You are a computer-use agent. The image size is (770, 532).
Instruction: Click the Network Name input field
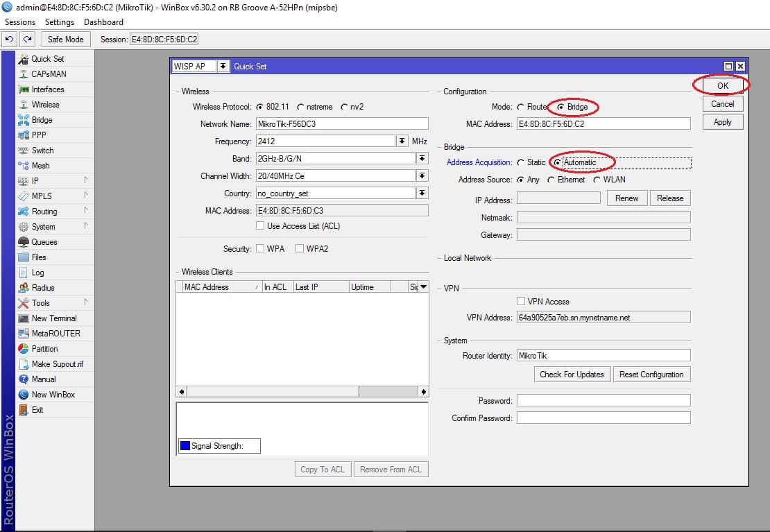click(342, 123)
